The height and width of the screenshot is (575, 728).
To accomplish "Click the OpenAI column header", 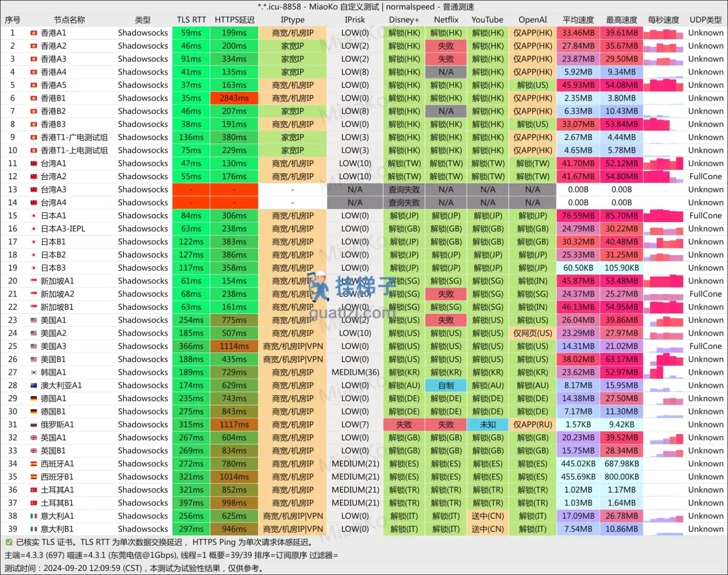I will point(532,20).
